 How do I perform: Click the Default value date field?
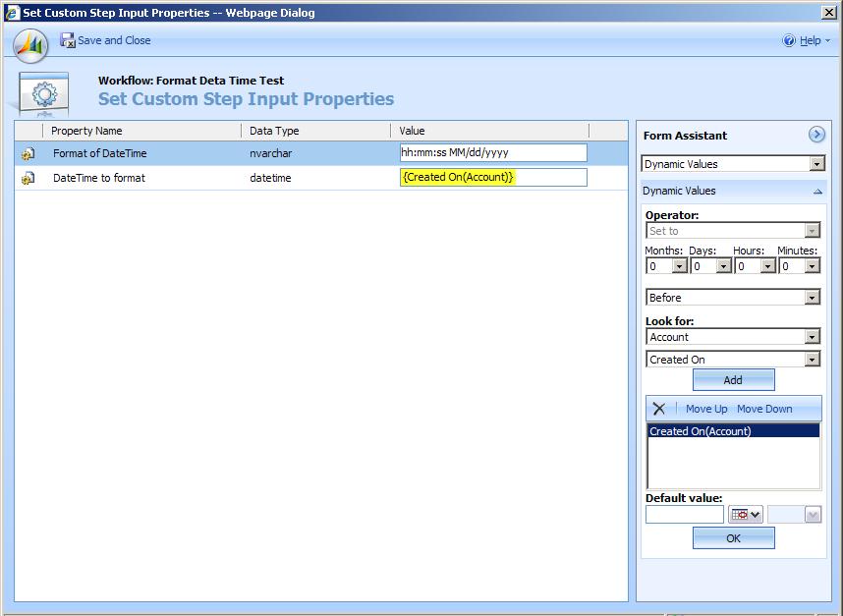tap(685, 515)
